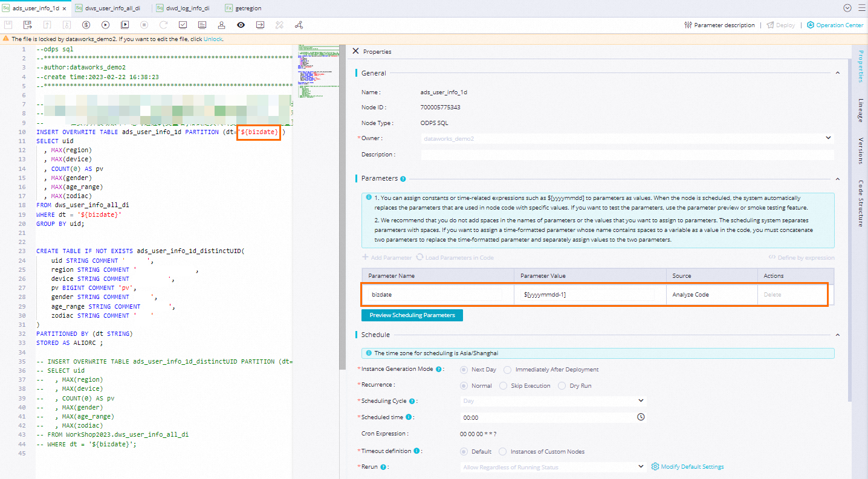
Task: Open the tab list circled chevron icon
Action: [847, 8]
